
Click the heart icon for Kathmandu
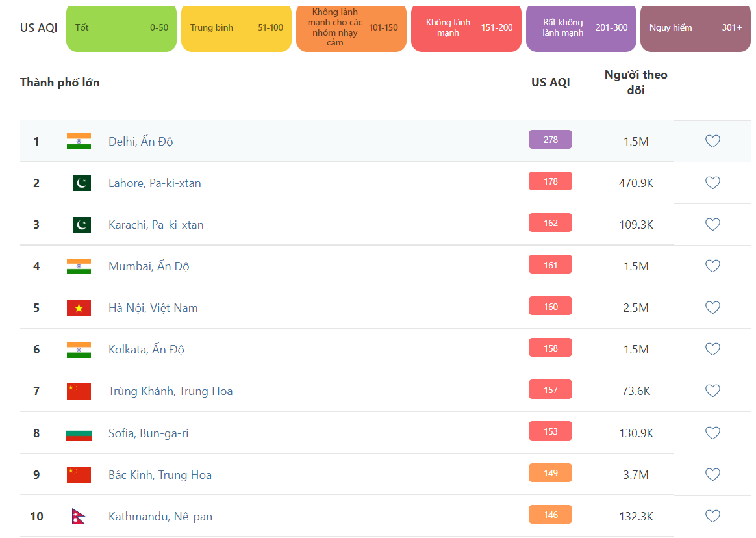712,516
